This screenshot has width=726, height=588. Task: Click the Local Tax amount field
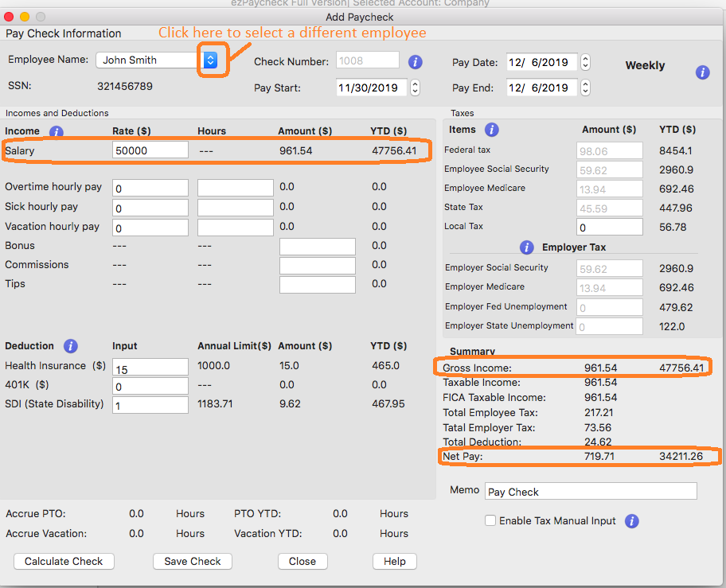[x=610, y=227]
